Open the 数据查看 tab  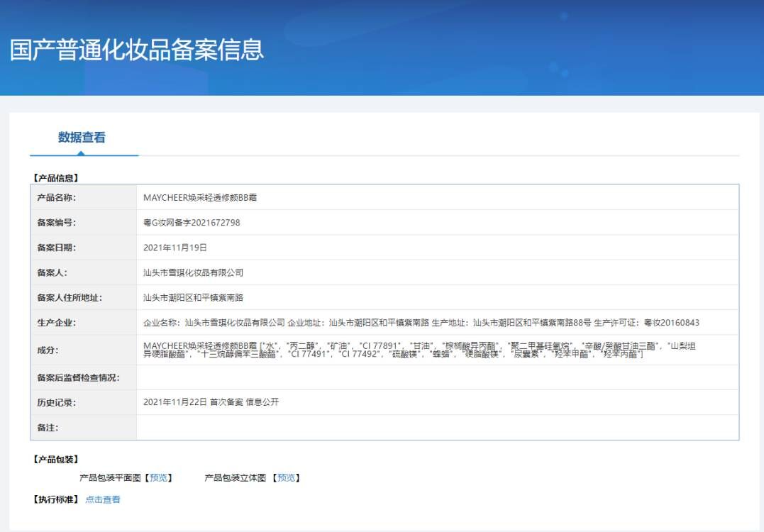(82, 138)
